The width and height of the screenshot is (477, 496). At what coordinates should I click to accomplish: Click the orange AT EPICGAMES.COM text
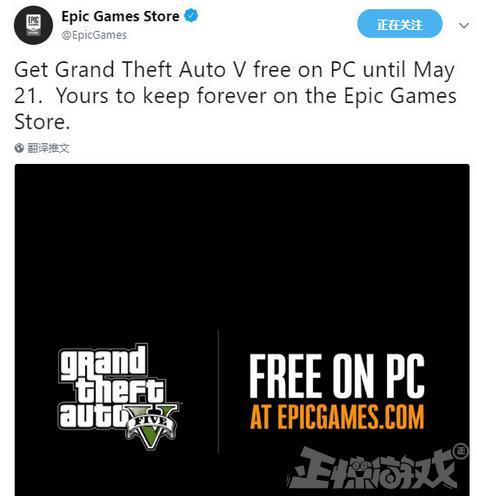click(337, 417)
